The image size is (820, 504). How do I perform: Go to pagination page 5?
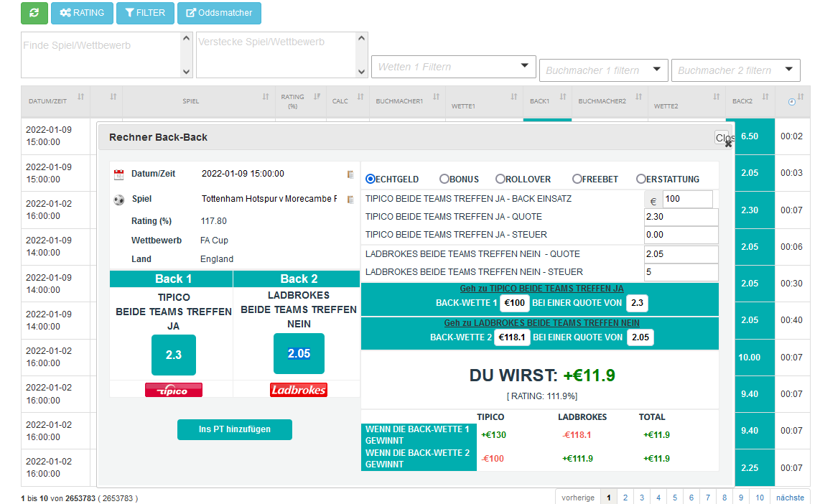pos(675,498)
